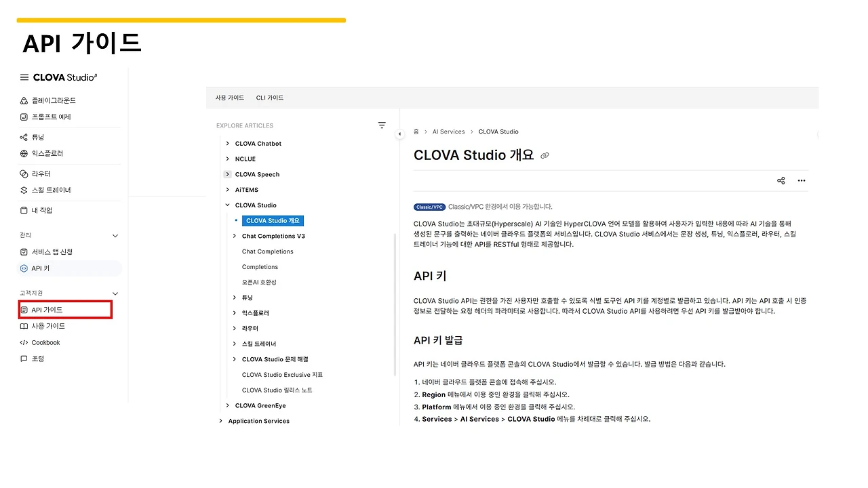Image resolution: width=868 pixels, height=488 pixels.
Task: Expand the CLOVA Chatbot tree node
Action: coord(227,144)
